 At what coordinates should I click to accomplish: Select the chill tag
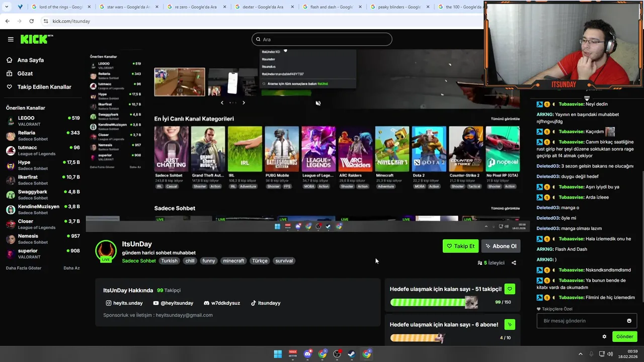pos(190,261)
